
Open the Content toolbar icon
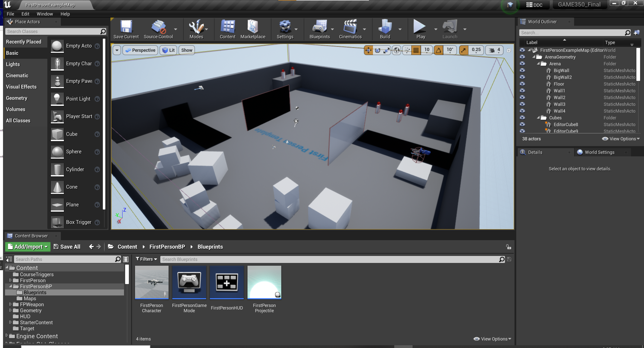coord(227,29)
